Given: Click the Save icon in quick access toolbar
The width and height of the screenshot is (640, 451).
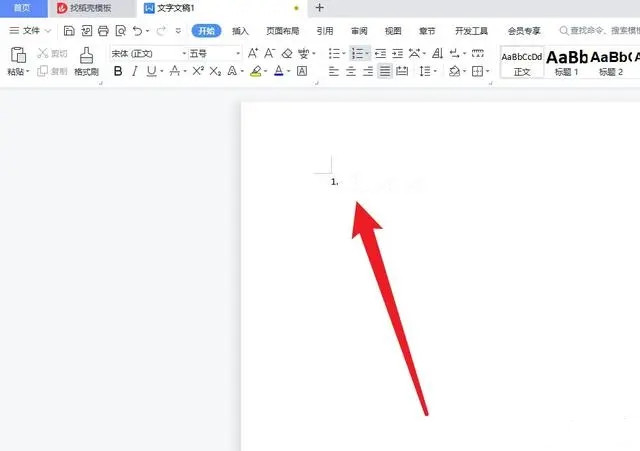Looking at the screenshot, I should point(69,31).
